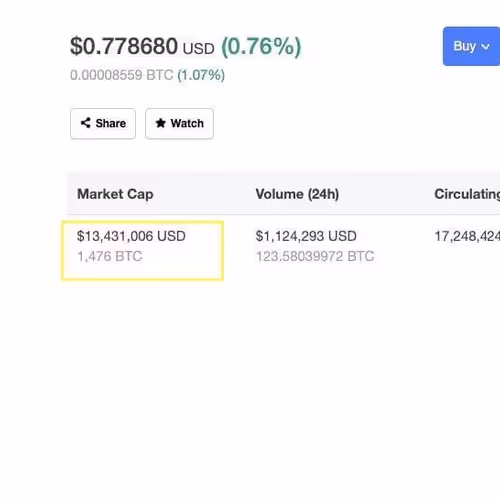The width and height of the screenshot is (500, 500).
Task: Click the 123.58039972 BTC volume value
Action: coord(315,256)
